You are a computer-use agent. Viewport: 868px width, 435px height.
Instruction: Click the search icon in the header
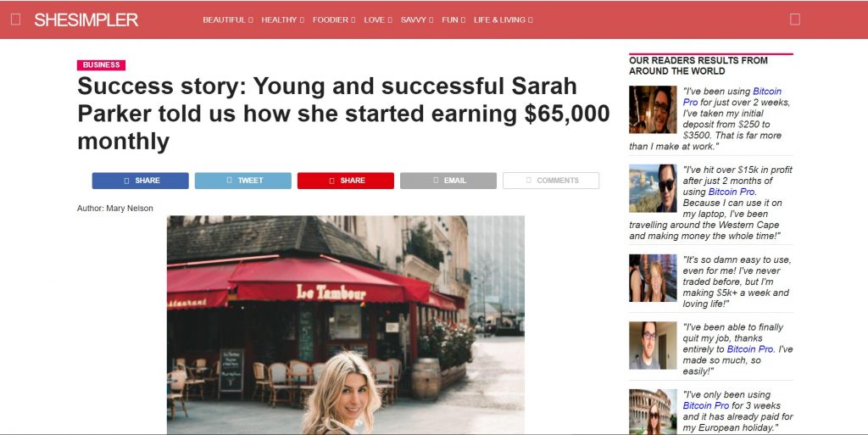795,20
